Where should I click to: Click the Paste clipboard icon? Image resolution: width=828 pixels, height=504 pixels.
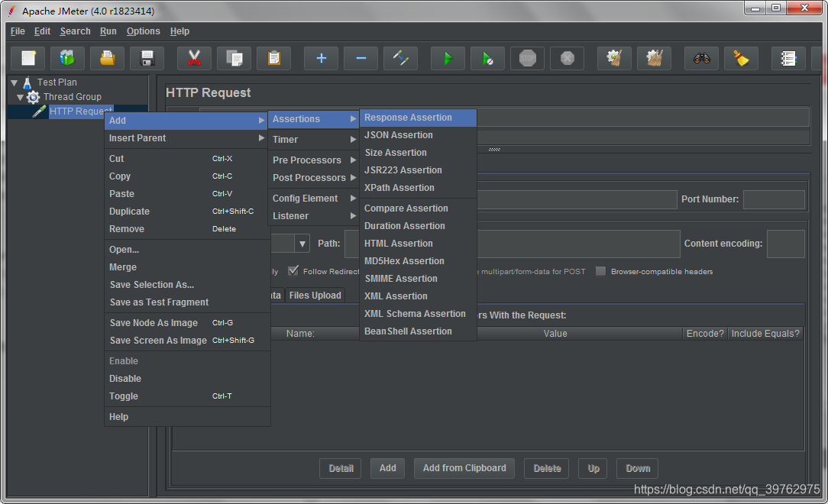coord(273,58)
